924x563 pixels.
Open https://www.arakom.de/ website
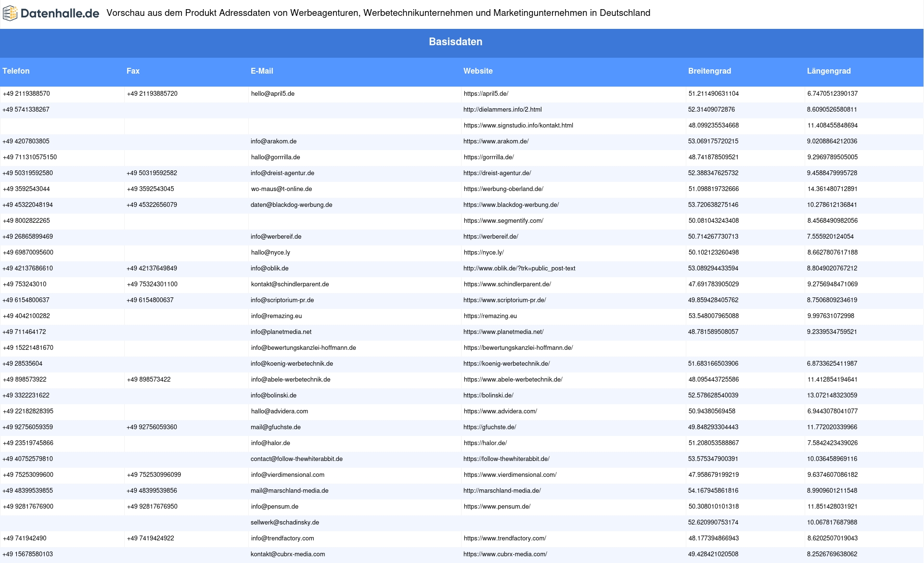pyautogui.click(x=496, y=141)
